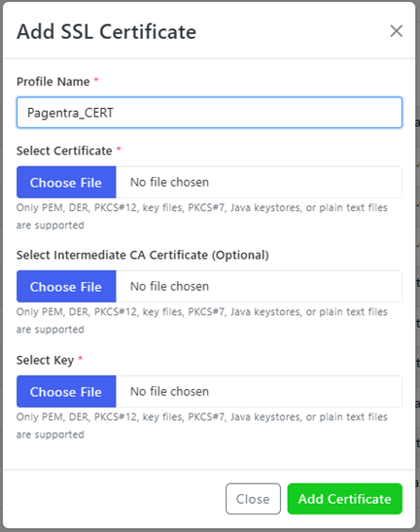The image size is (420, 532).
Task: Click the Profile Name label
Action: pyautogui.click(x=53, y=82)
